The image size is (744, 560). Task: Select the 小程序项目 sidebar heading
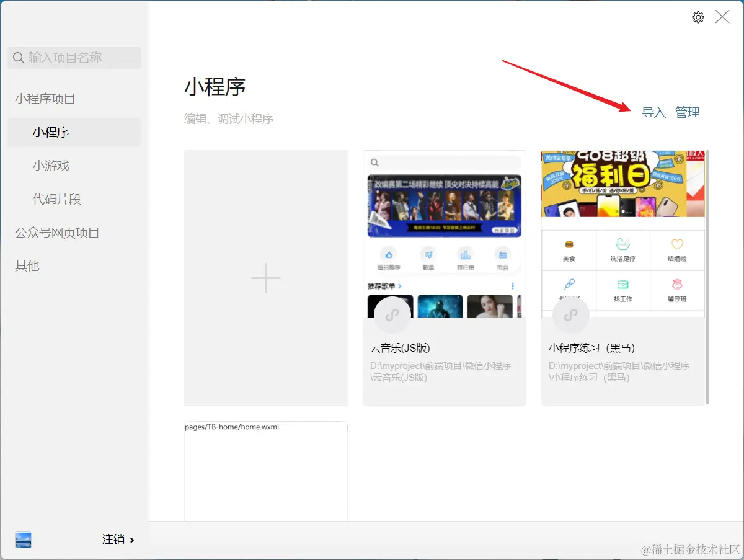tap(45, 99)
